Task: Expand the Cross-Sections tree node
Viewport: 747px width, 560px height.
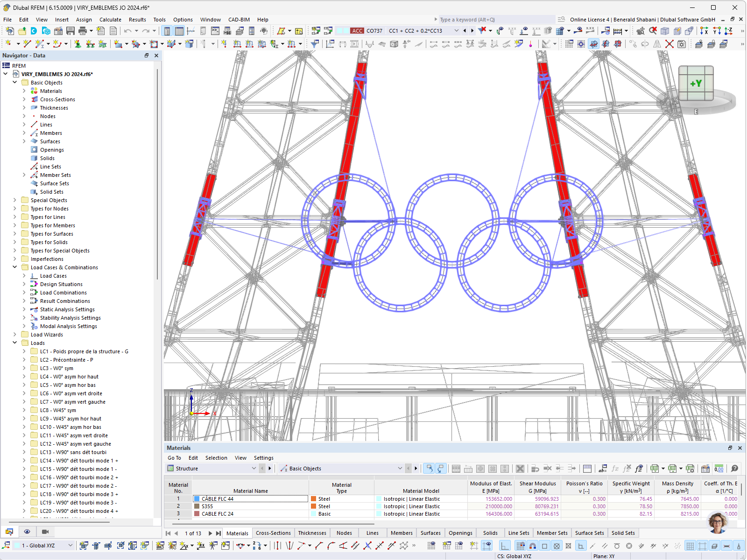Action: click(x=24, y=99)
